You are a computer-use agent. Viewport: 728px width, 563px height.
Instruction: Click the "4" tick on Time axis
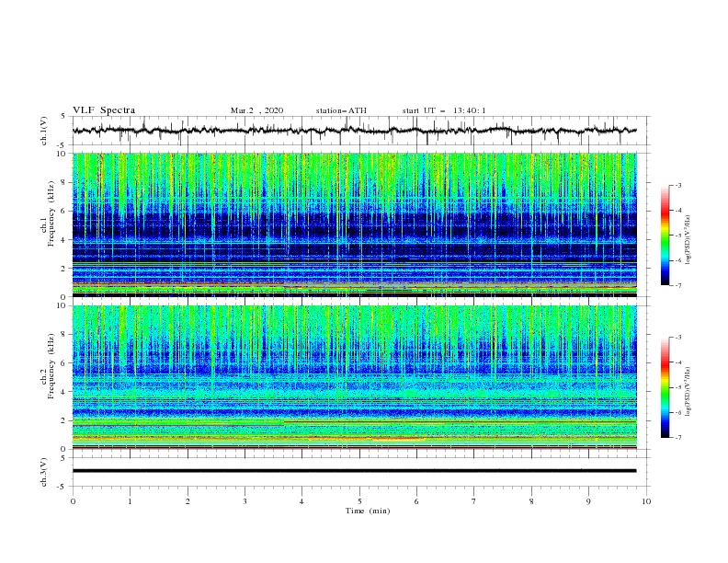301,501
